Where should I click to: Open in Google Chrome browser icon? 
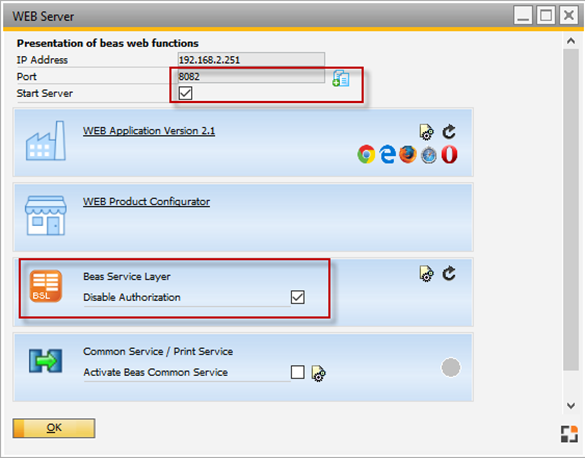pos(366,154)
